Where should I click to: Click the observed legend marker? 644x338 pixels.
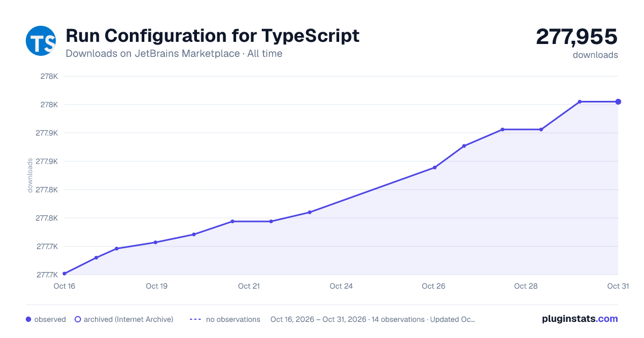point(28,319)
